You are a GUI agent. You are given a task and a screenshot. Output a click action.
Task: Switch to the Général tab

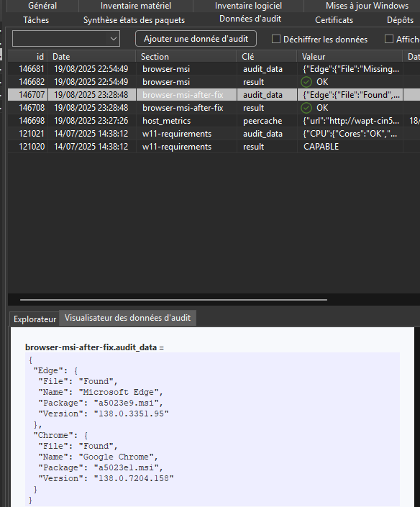42,6
